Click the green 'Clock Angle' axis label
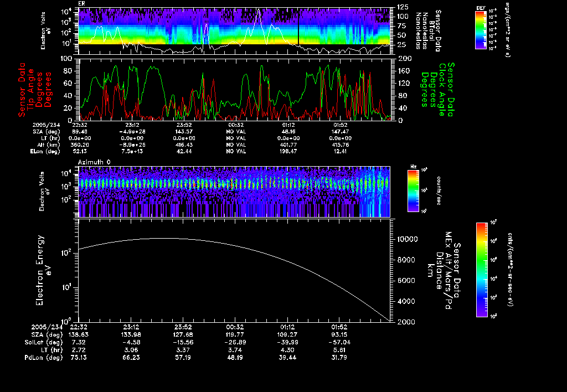The width and height of the screenshot is (567, 392). tap(442, 90)
